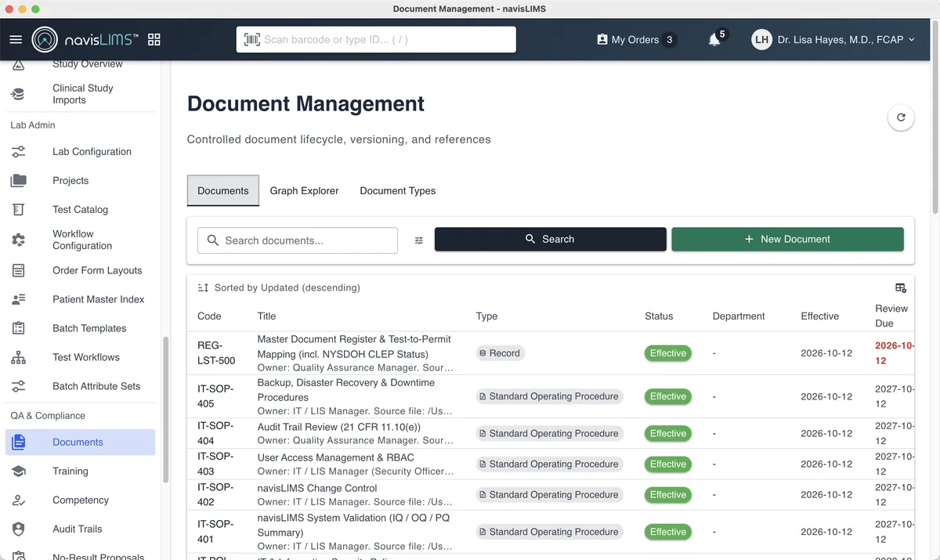Click the Code column header
The width and height of the screenshot is (940, 560).
[209, 316]
